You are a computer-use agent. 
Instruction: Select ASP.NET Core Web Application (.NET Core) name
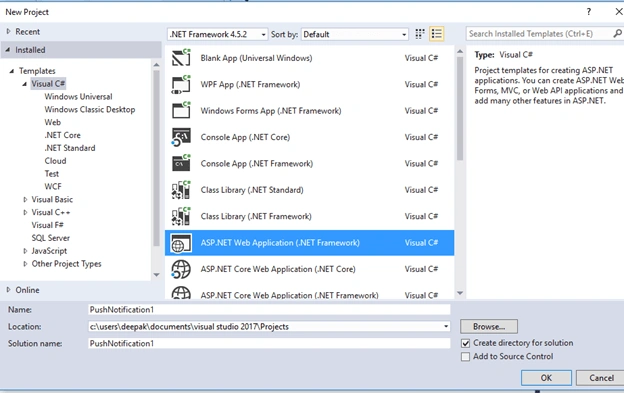[278, 269]
